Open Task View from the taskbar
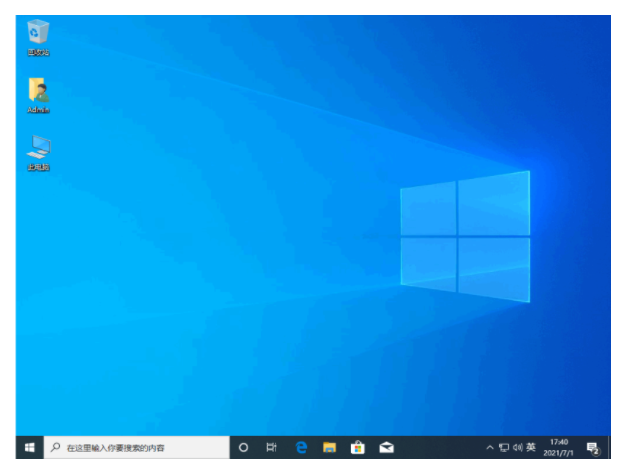Viewport: 625px width, 467px height. pyautogui.click(x=271, y=447)
